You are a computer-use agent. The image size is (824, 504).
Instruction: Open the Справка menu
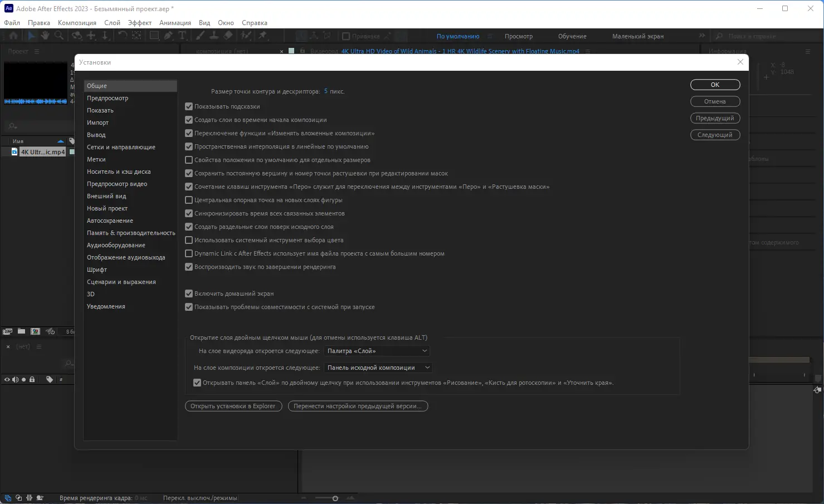coord(255,23)
